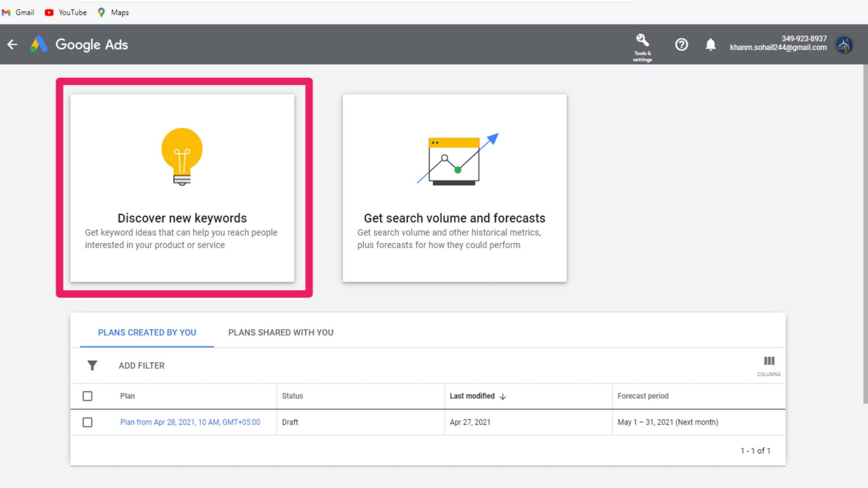This screenshot has height=488, width=868.
Task: Switch to Plans Shared With You tab
Action: (281, 333)
